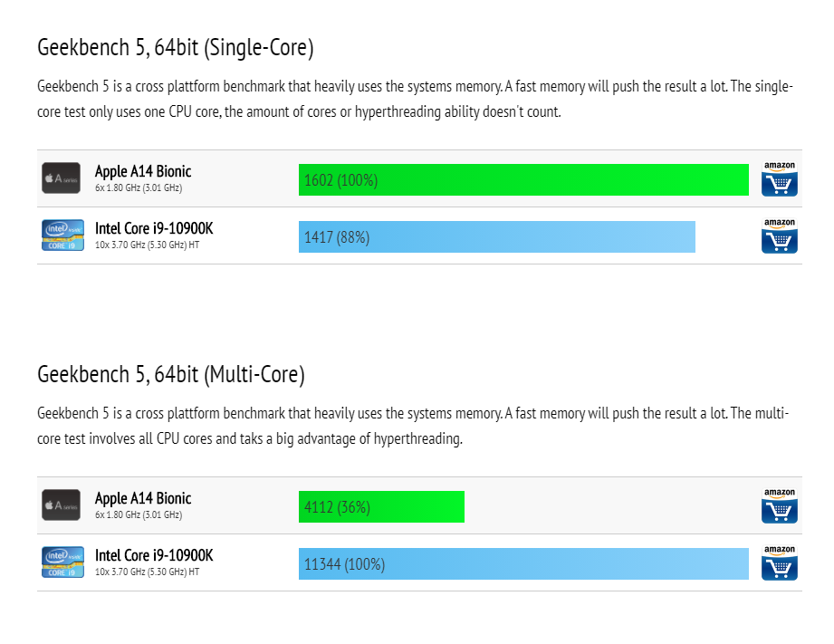The height and width of the screenshot is (644, 834).
Task: Click the blue 1417 (88%) score bar
Action: click(497, 236)
